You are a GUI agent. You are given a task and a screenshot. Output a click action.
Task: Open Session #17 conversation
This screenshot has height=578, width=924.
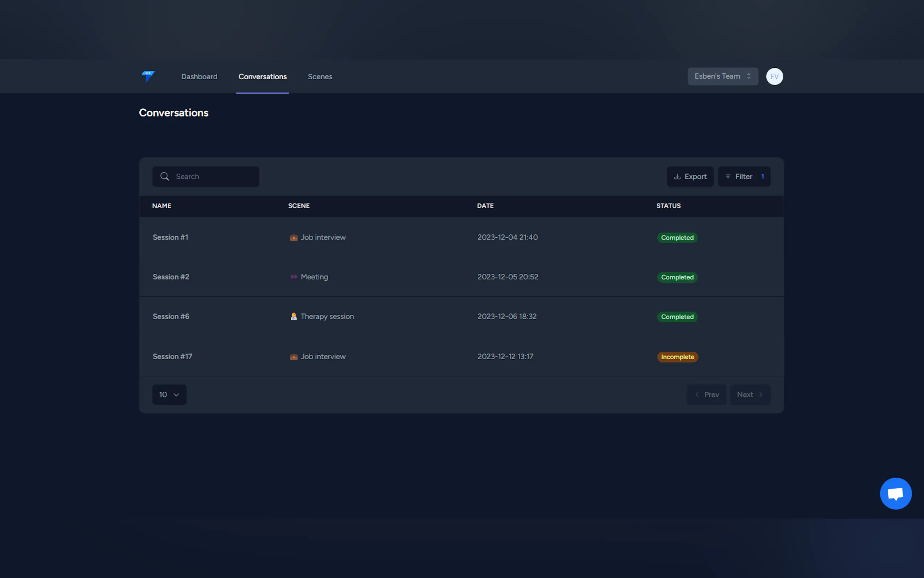(x=172, y=356)
